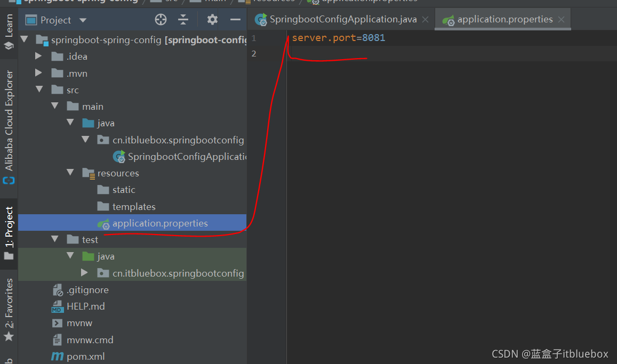
Task: Place cursor on empty line 2
Action: tap(452, 53)
